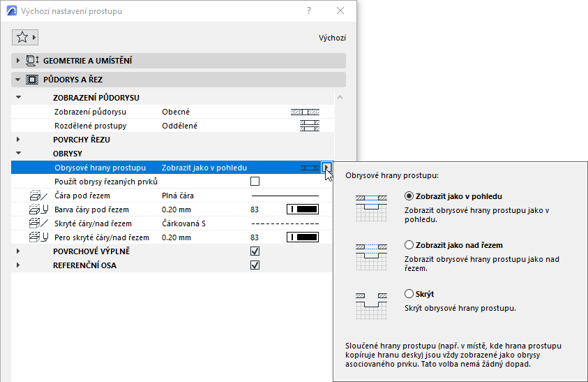Select Zobrazit jako nad řezem option
Screen dimensions: 588x382
[409, 245]
